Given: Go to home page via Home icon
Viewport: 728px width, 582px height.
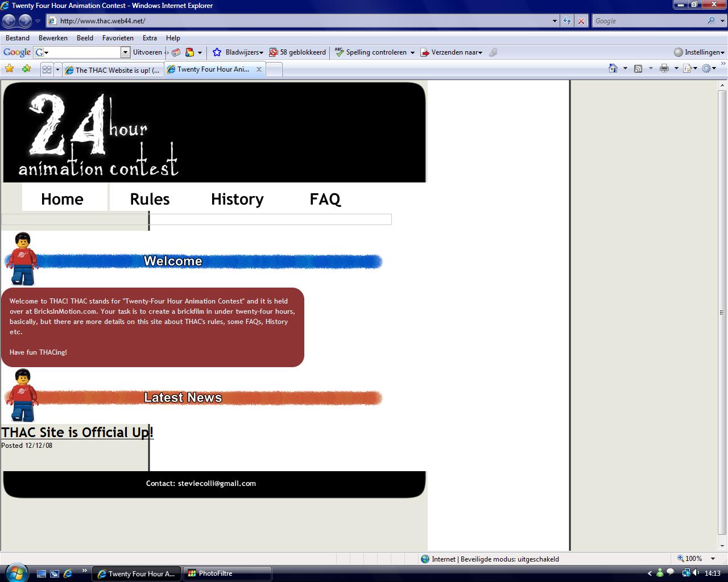Looking at the screenshot, I should click(x=613, y=68).
